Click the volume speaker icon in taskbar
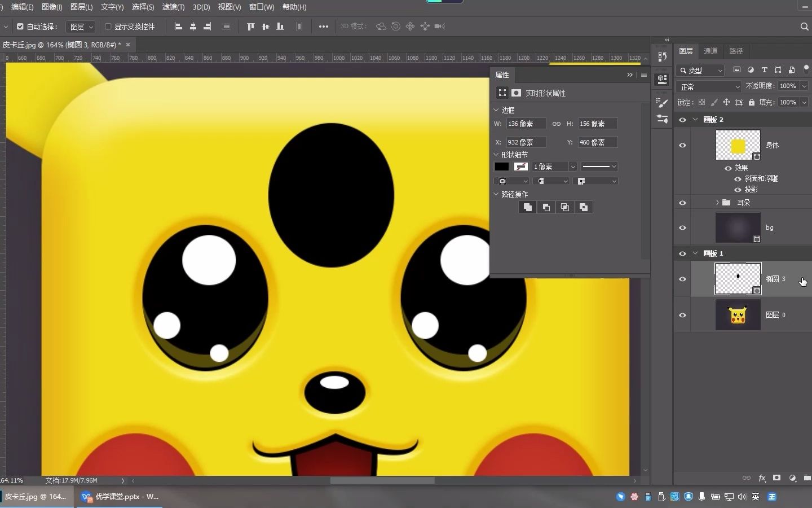This screenshot has height=508, width=812. (742, 497)
